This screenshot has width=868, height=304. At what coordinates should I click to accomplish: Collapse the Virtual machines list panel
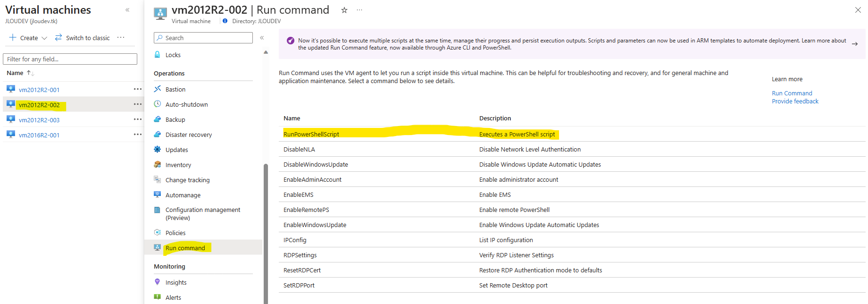click(127, 10)
